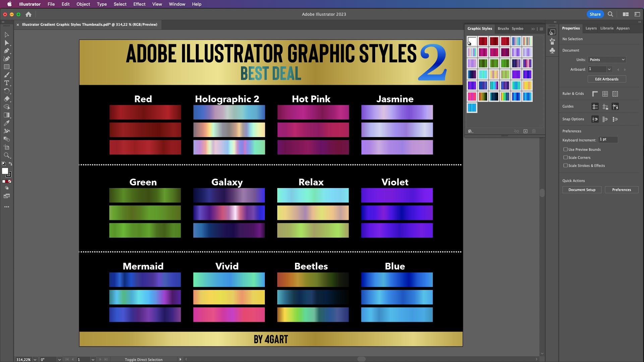
Task: Switch to the Layers tab
Action: coord(591,28)
